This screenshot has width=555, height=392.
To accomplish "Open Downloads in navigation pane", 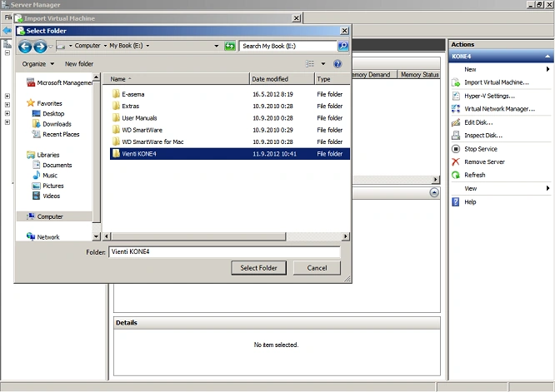I will coord(52,124).
